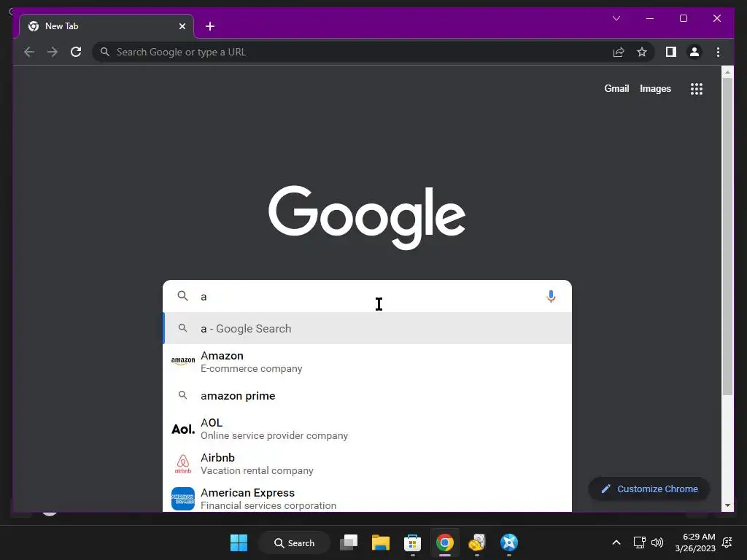Image resolution: width=747 pixels, height=560 pixels.
Task: Close the New Tab tab
Action: click(182, 26)
